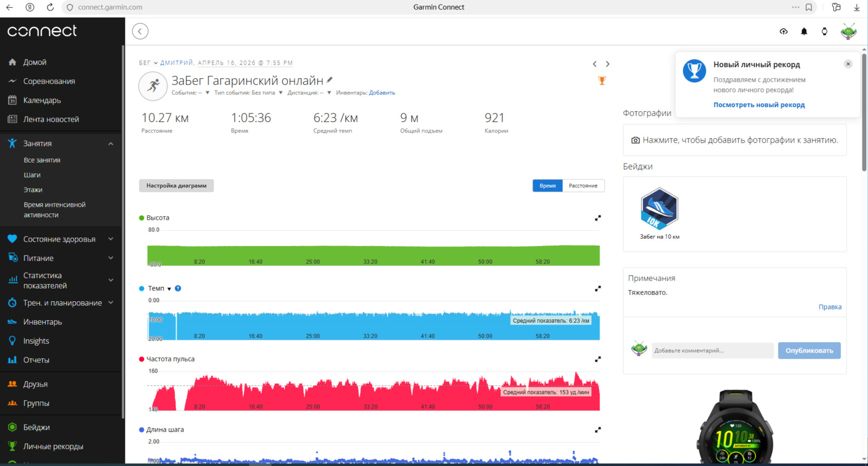Switch chart axis to Расстояние
868x466 pixels.
pos(583,185)
